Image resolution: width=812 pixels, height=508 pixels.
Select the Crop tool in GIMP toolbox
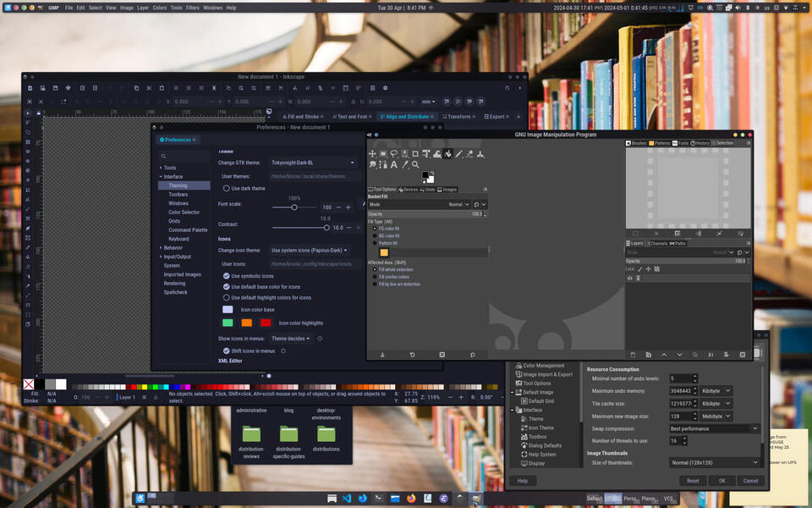[415, 154]
